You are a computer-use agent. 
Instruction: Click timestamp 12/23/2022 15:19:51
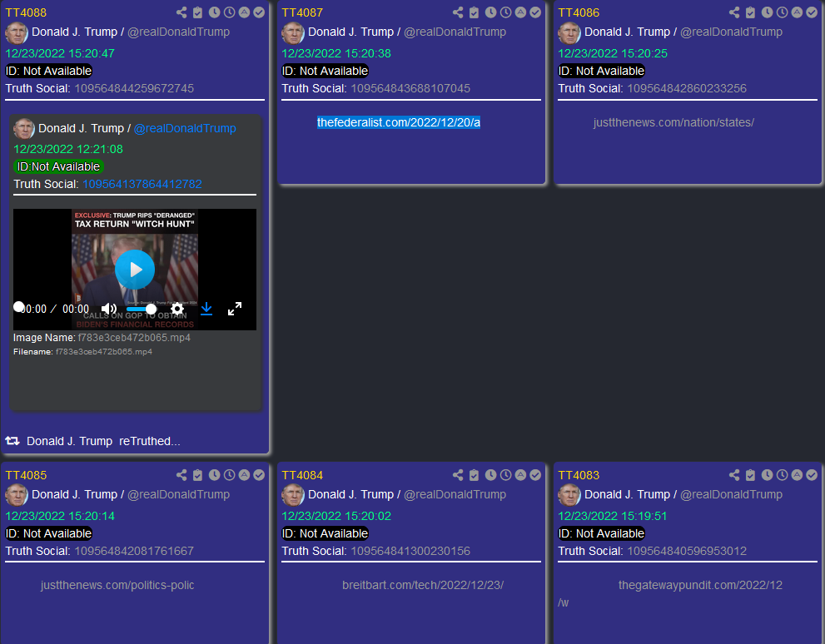(x=613, y=516)
